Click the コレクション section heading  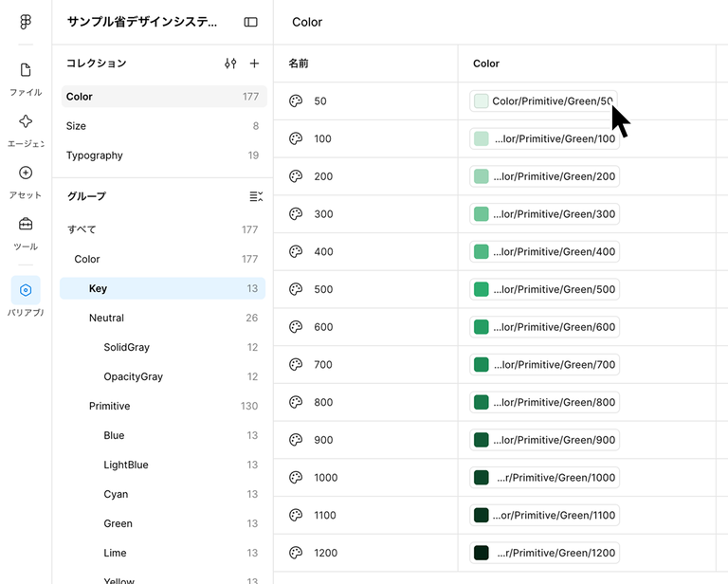[96, 64]
